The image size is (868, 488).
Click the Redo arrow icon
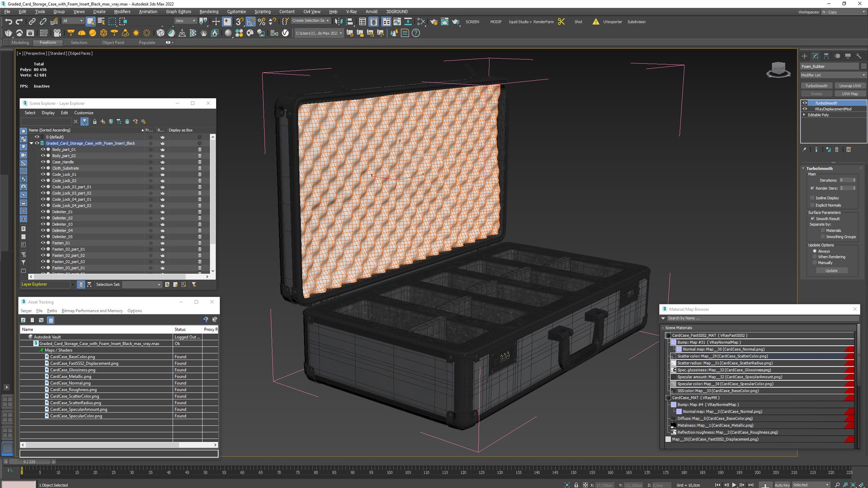tap(19, 21)
